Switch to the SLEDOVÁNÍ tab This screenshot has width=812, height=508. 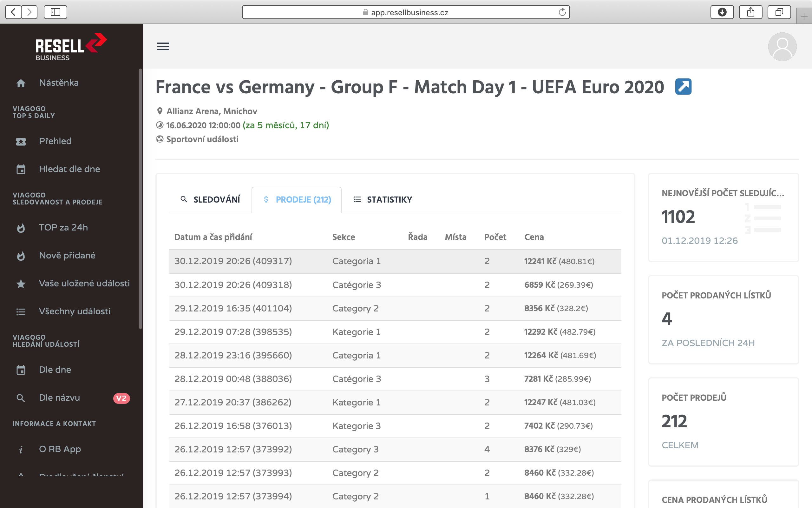point(210,200)
